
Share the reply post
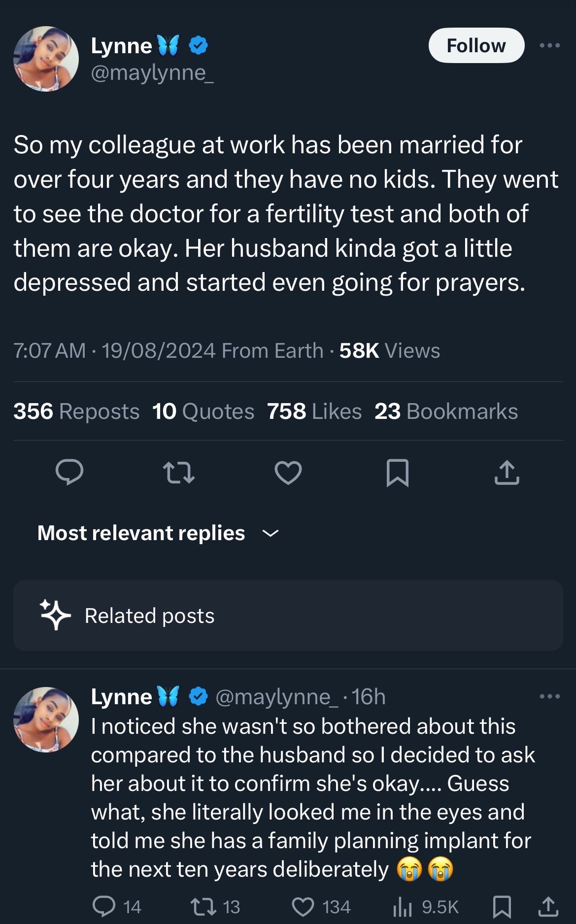pos(548,907)
